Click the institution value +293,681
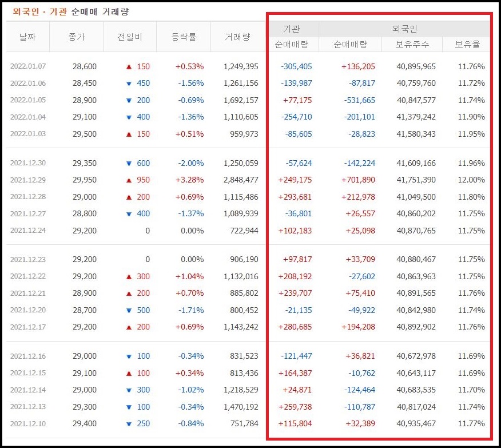The width and height of the screenshot is (501, 448). point(295,197)
